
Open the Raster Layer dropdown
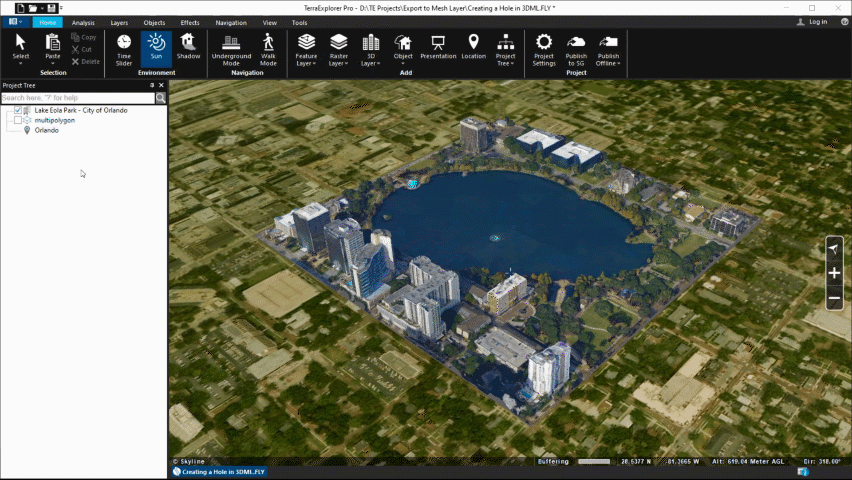point(338,49)
